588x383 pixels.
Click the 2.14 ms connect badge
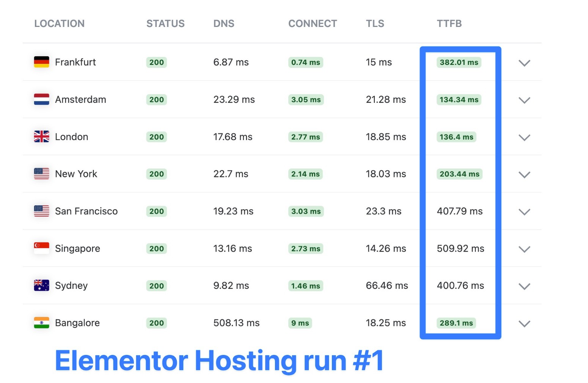(305, 174)
